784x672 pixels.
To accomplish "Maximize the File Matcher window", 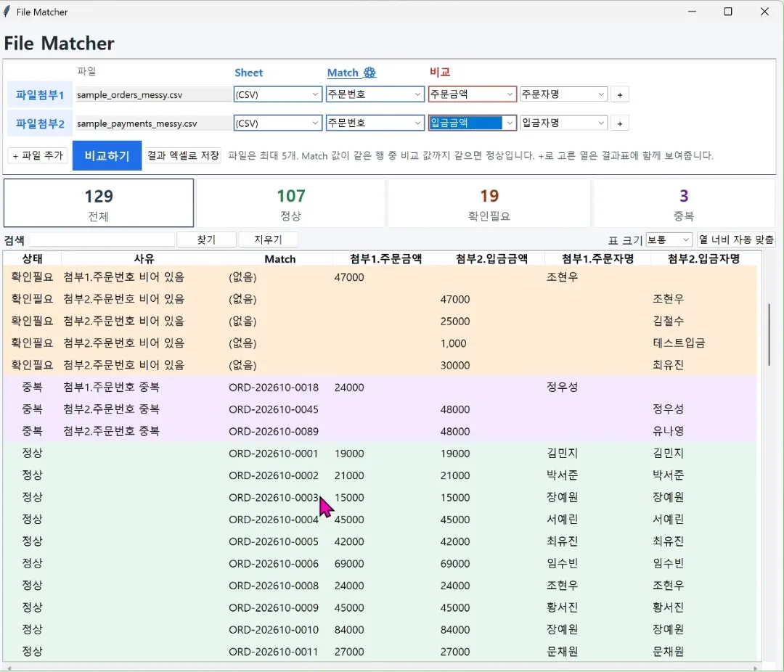I will pos(728,12).
